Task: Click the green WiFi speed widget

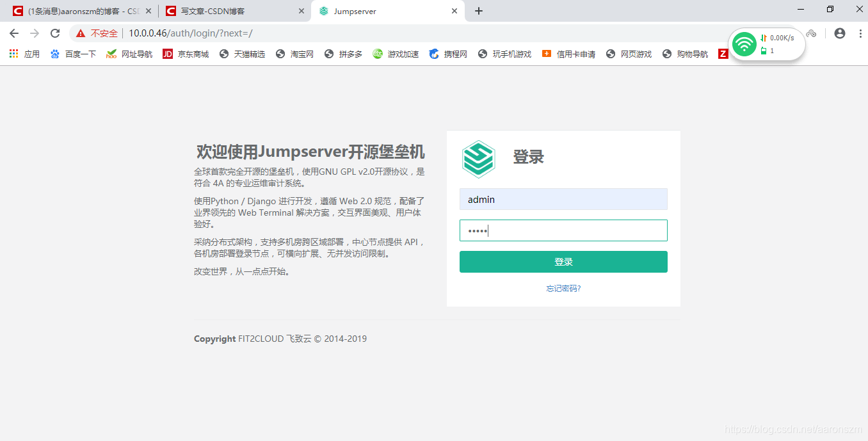Action: (x=744, y=44)
